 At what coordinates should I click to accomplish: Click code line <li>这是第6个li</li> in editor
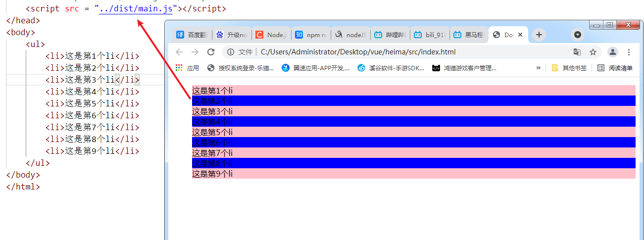pos(92,115)
